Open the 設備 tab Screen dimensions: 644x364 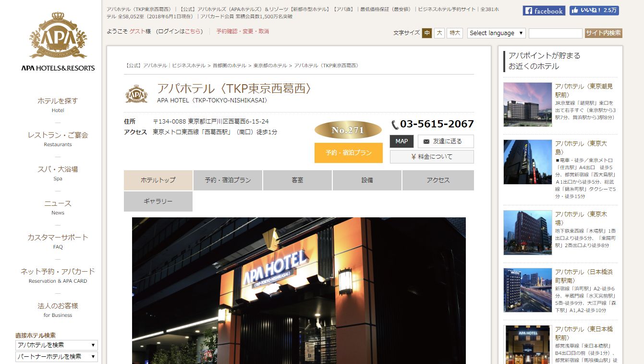(367, 180)
